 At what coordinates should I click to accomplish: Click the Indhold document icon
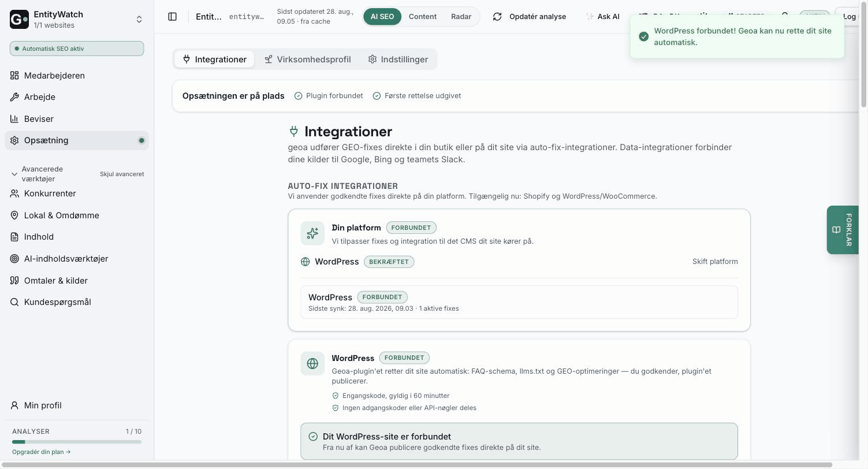[14, 237]
